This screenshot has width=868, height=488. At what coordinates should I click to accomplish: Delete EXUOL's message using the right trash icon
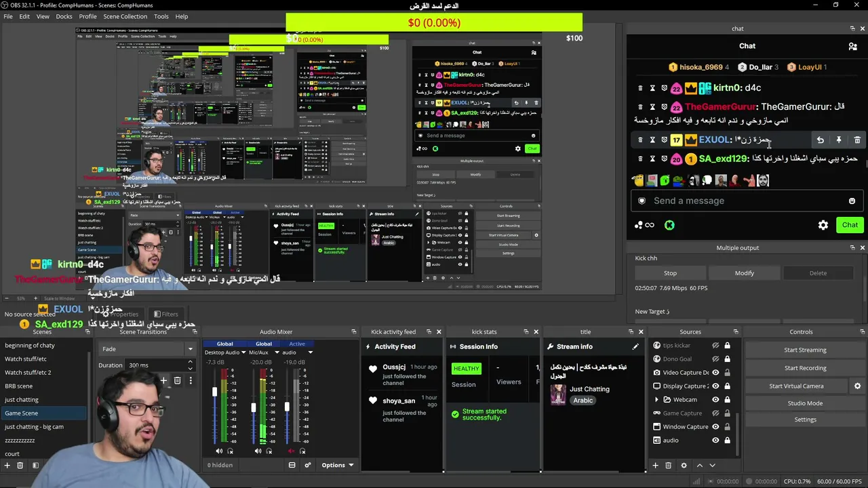click(x=857, y=140)
